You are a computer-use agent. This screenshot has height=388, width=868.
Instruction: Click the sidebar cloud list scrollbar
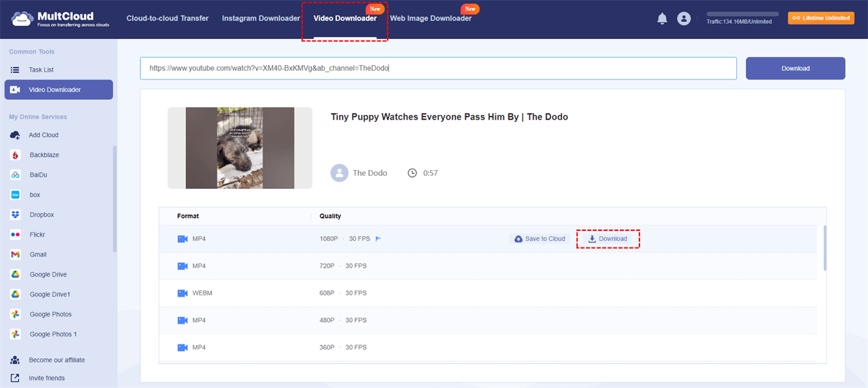tap(114, 199)
